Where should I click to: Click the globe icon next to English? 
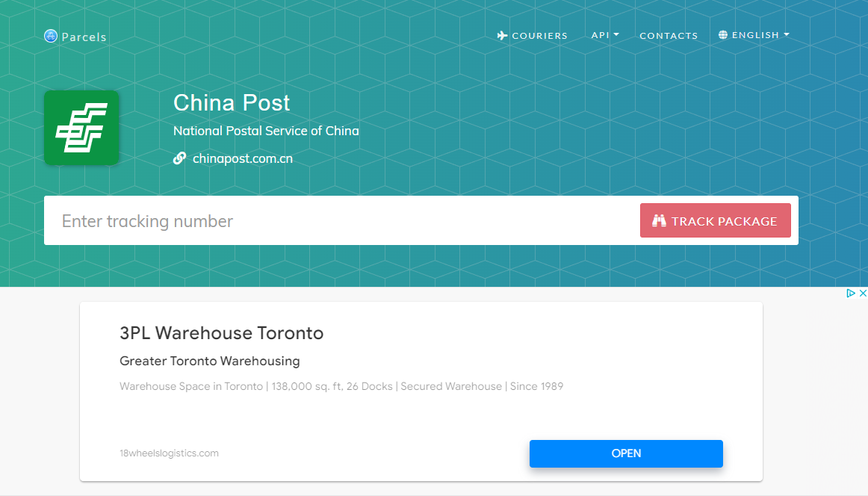pos(723,35)
